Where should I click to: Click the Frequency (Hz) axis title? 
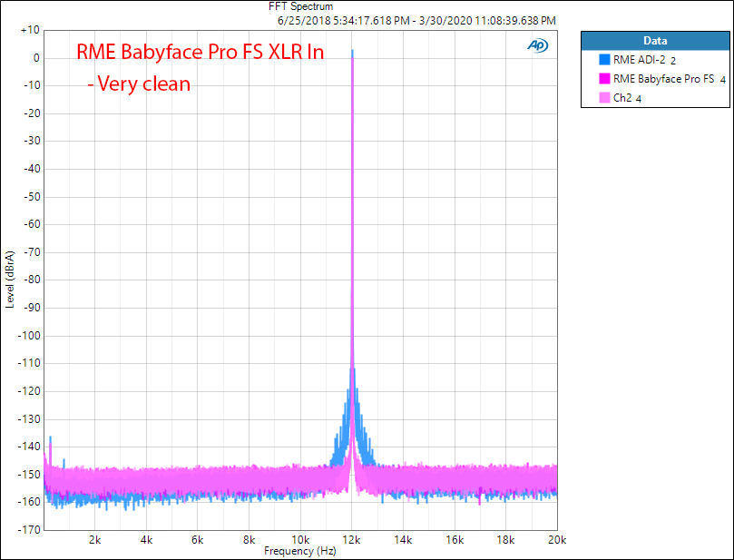tap(300, 551)
